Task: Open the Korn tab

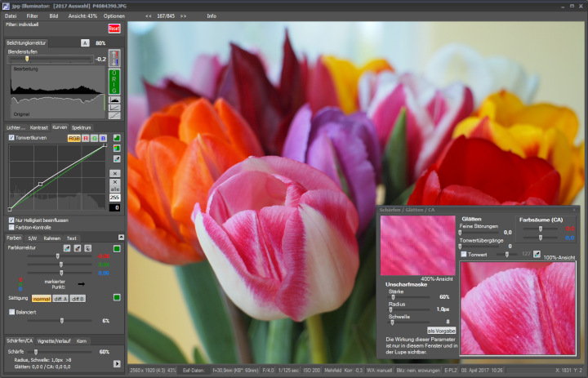Action: coord(82,341)
